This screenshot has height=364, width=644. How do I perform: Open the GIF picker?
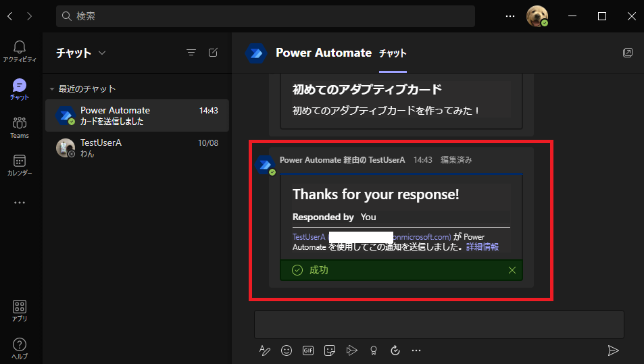click(308, 350)
